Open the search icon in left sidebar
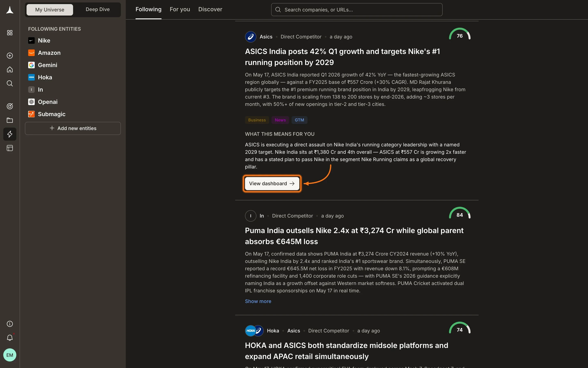 tap(10, 83)
